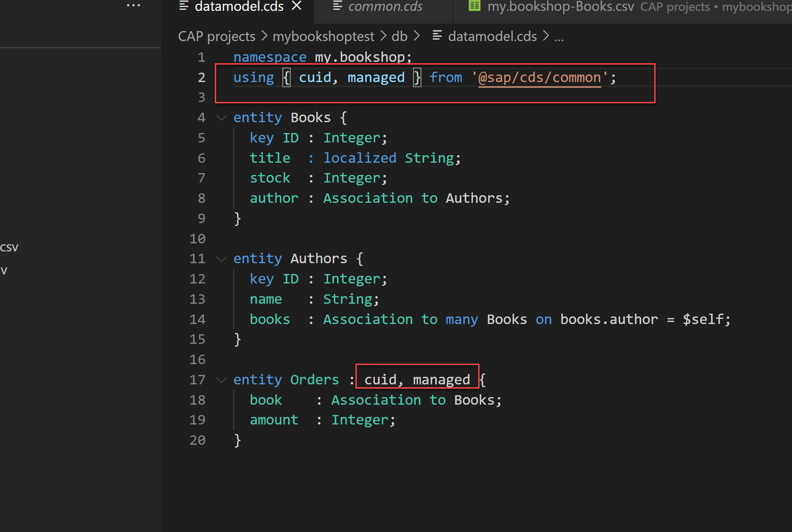The height and width of the screenshot is (532, 792).
Task: Click 'name' field on line 13
Action: click(266, 299)
